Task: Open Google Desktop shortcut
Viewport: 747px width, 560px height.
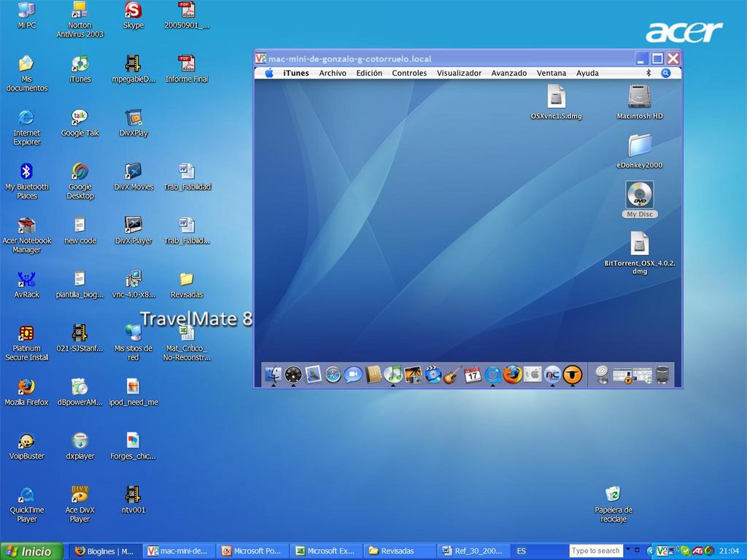Action: 80,182
